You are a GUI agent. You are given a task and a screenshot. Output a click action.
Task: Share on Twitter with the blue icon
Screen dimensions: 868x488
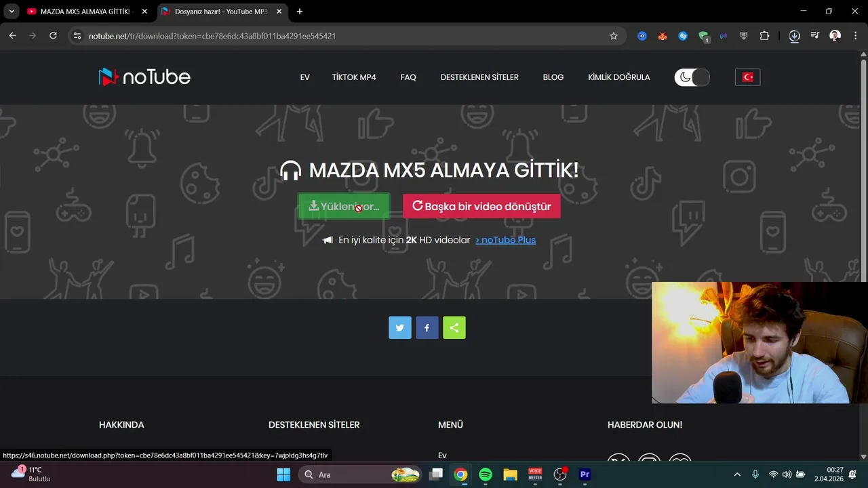[x=400, y=328]
